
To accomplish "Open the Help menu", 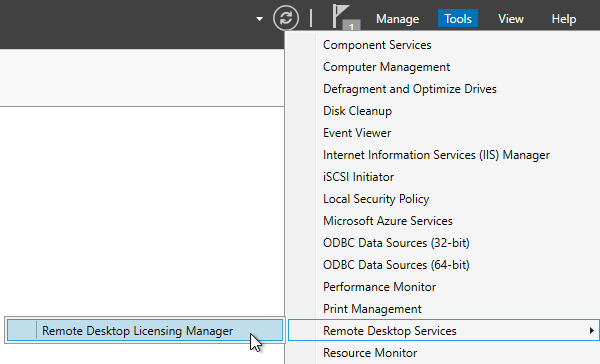I will (x=564, y=18).
